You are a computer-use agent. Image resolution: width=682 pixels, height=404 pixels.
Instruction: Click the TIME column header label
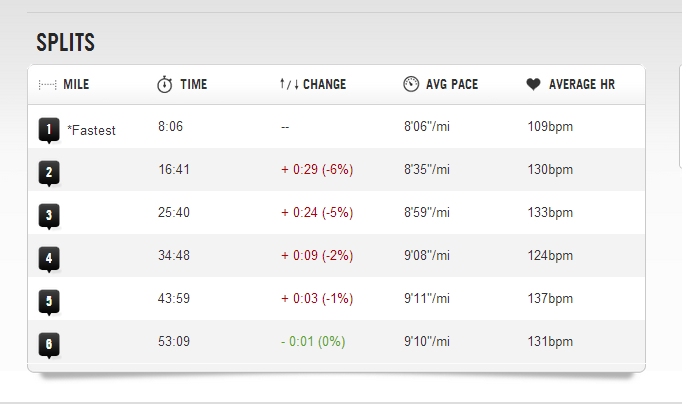tap(194, 84)
